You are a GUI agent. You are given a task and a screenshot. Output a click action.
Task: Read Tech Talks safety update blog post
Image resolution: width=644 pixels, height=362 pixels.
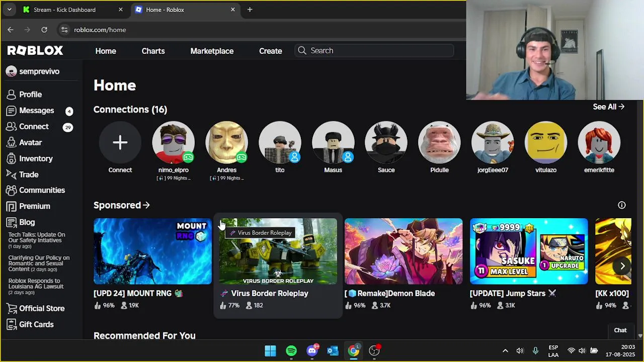click(37, 237)
